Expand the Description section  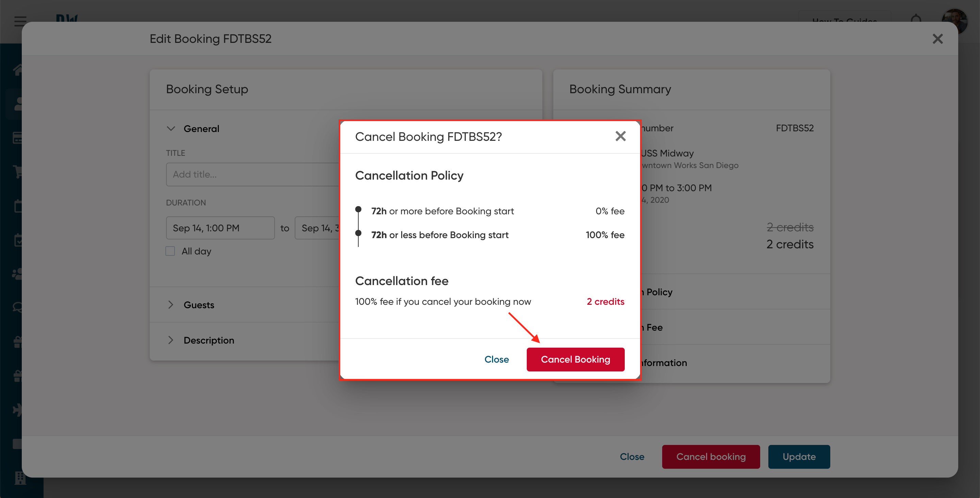pyautogui.click(x=171, y=340)
